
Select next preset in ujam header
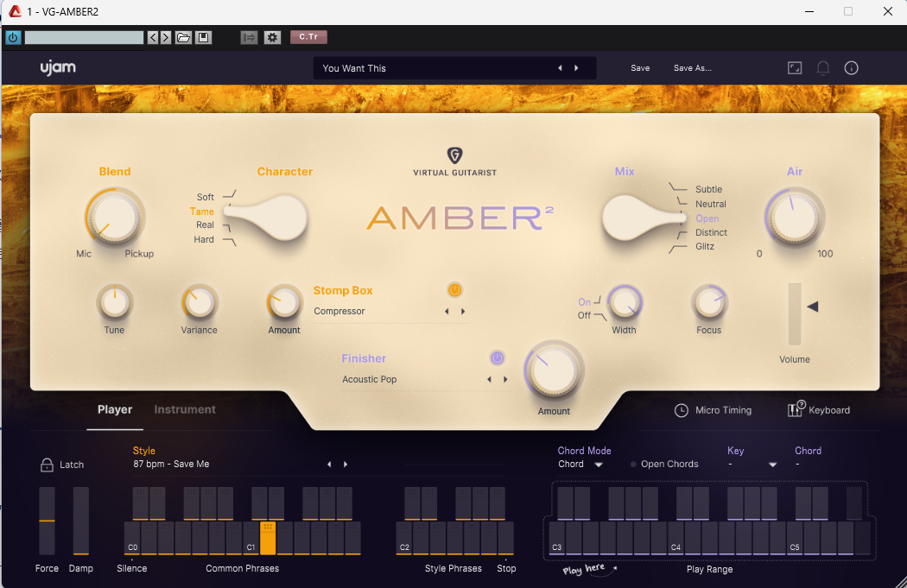point(576,68)
